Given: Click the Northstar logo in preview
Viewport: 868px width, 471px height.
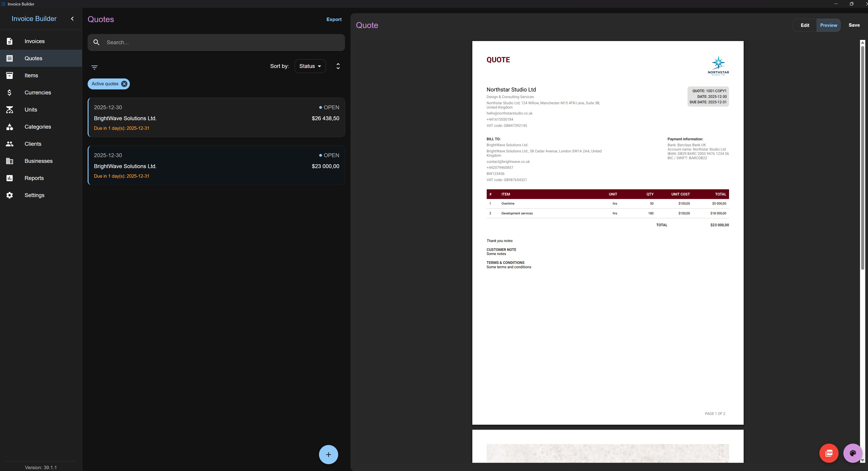Looking at the screenshot, I should click(x=718, y=66).
